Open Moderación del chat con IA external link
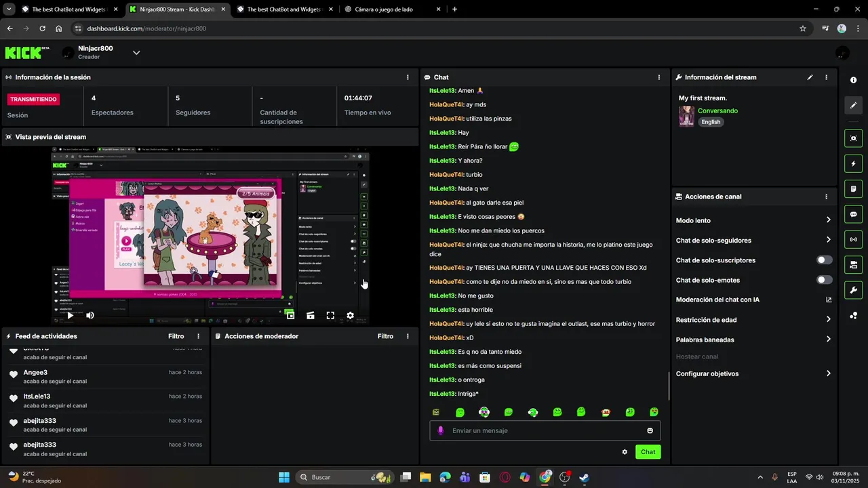Image resolution: width=868 pixels, height=488 pixels. pyautogui.click(x=828, y=300)
